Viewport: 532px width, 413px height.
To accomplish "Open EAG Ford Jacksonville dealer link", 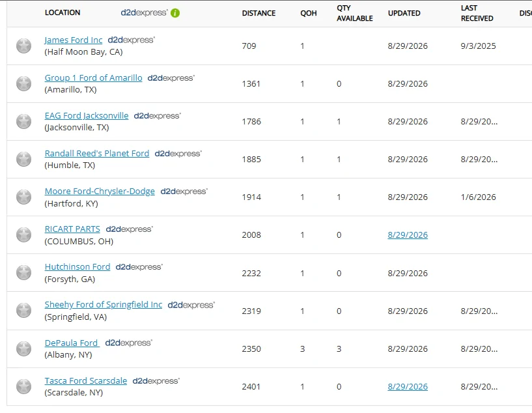I will 87,116.
